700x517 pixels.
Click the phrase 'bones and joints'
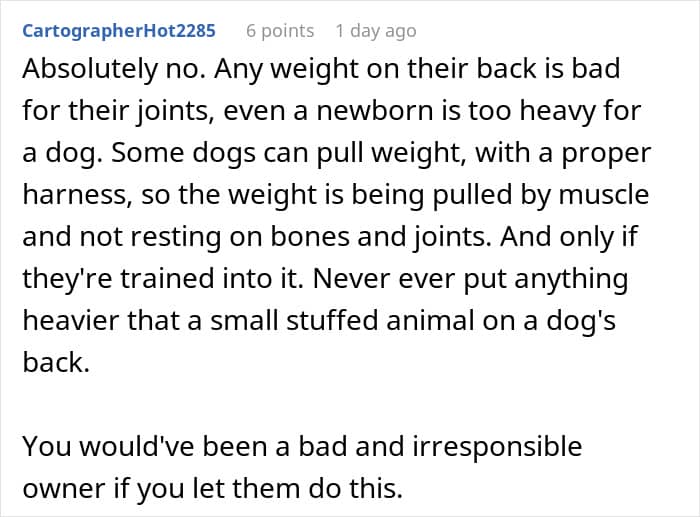click(x=378, y=237)
